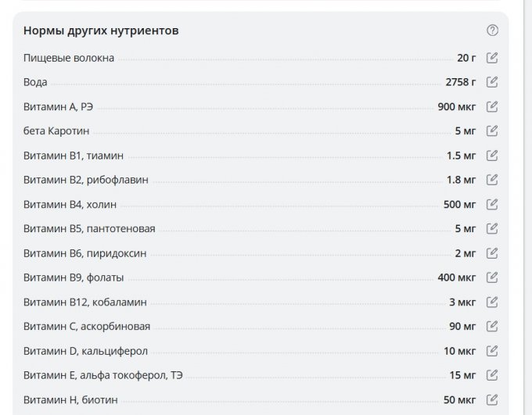This screenshot has width=532, height=415.
Task: Click edit icon for Витамин А, РЭ
Action: [x=492, y=106]
